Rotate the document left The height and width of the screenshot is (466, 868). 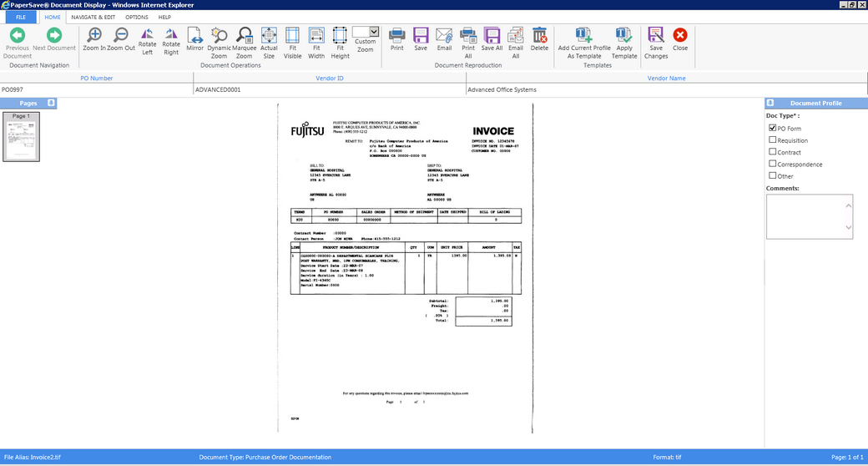click(148, 35)
